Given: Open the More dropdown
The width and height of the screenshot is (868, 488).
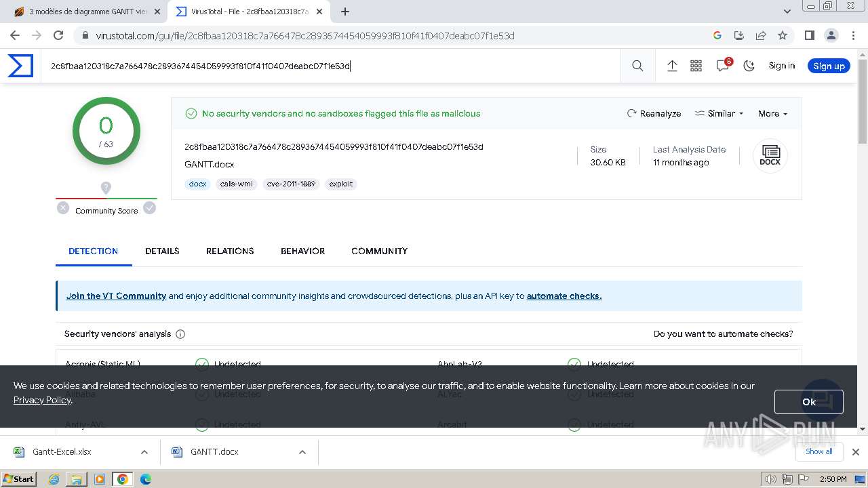Looking at the screenshot, I should tap(772, 113).
